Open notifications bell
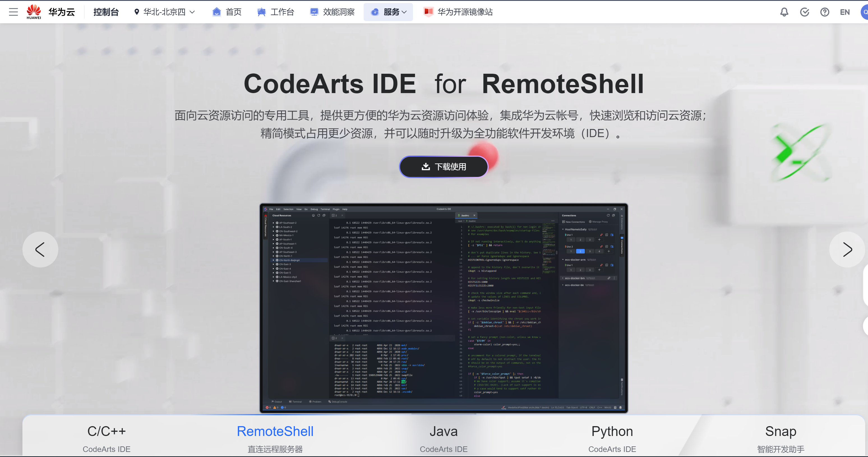The width and height of the screenshot is (868, 457). point(784,12)
